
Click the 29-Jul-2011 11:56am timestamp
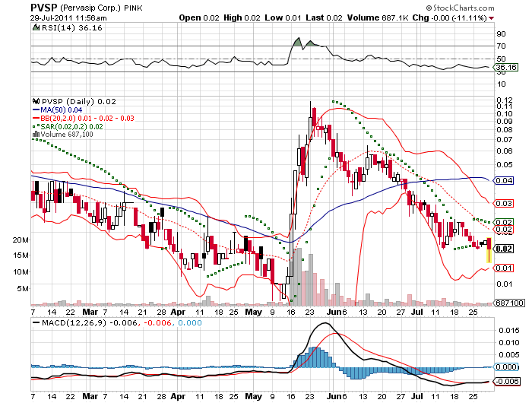coord(68,18)
